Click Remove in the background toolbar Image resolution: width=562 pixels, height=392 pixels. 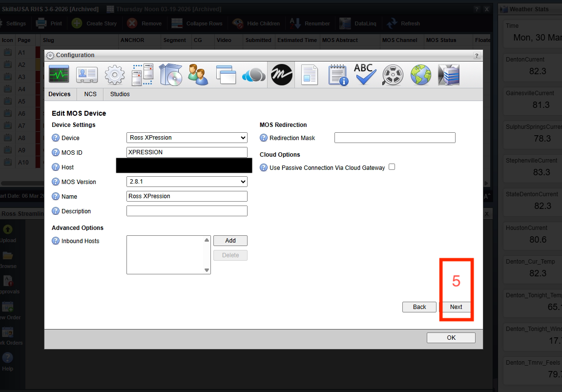coord(144,23)
